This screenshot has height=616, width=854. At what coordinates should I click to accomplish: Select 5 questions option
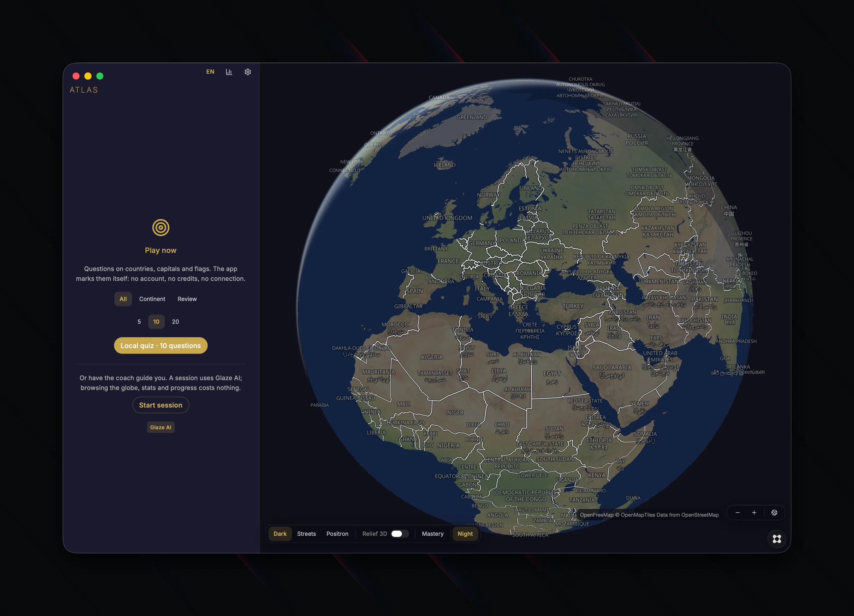(139, 321)
